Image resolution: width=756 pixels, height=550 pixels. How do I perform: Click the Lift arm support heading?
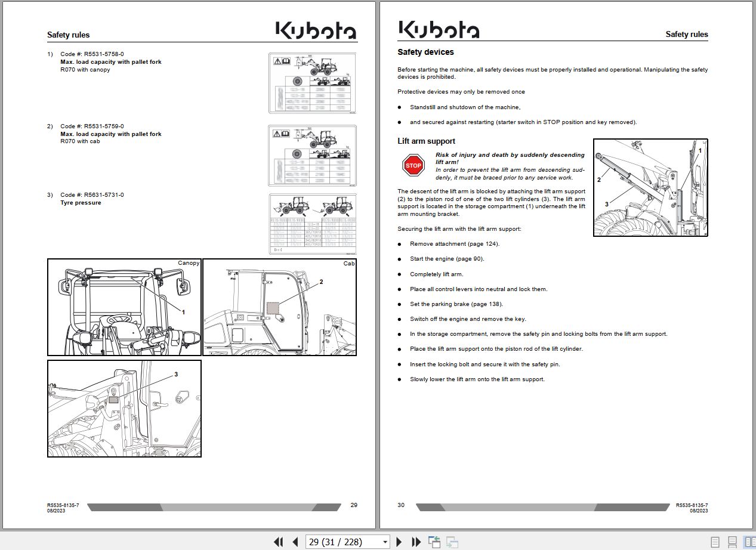pos(426,141)
